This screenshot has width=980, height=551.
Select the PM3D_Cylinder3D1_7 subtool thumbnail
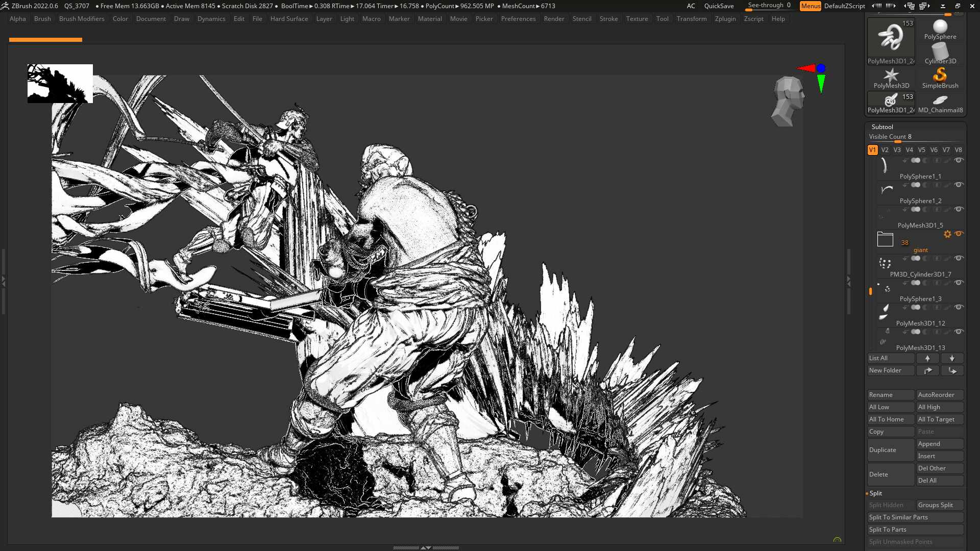click(885, 263)
